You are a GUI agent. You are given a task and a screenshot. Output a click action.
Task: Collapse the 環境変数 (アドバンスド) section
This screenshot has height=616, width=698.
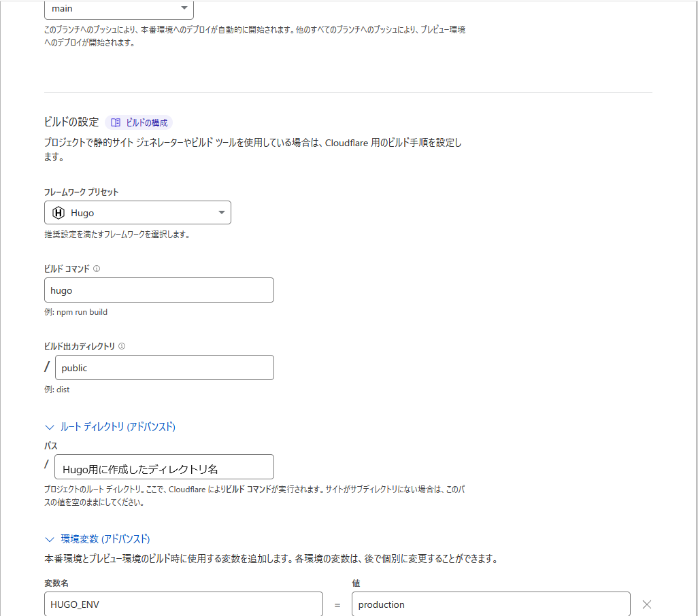pos(105,539)
